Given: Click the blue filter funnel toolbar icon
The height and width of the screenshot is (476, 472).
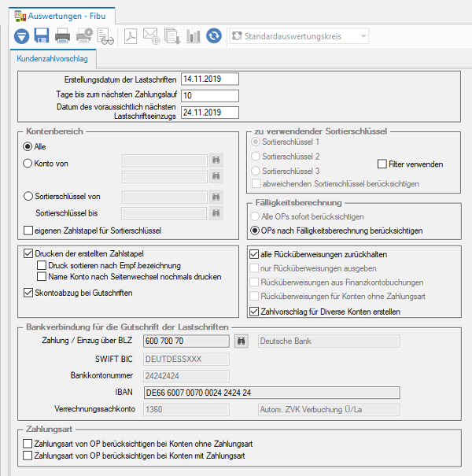Looking at the screenshot, I should (x=21, y=36).
